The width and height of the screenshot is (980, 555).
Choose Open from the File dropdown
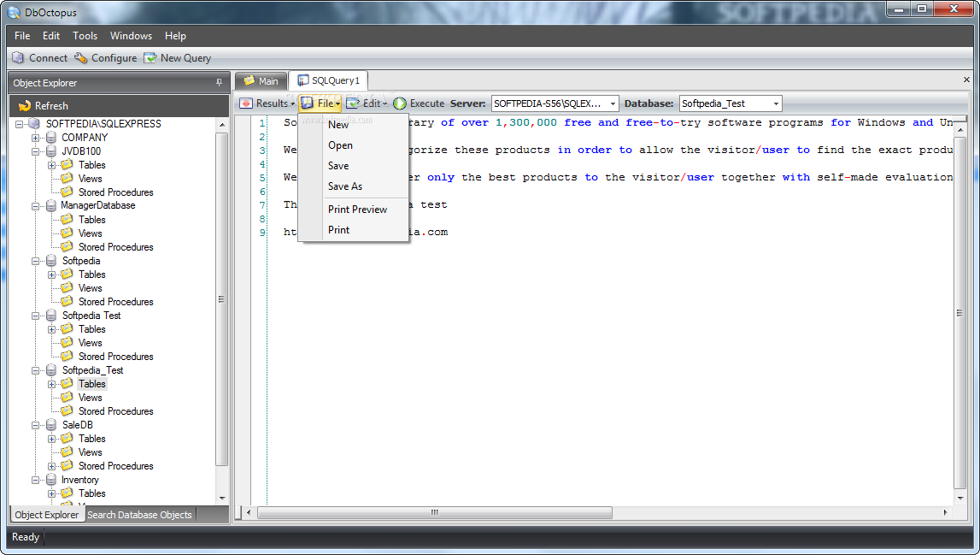click(353, 145)
